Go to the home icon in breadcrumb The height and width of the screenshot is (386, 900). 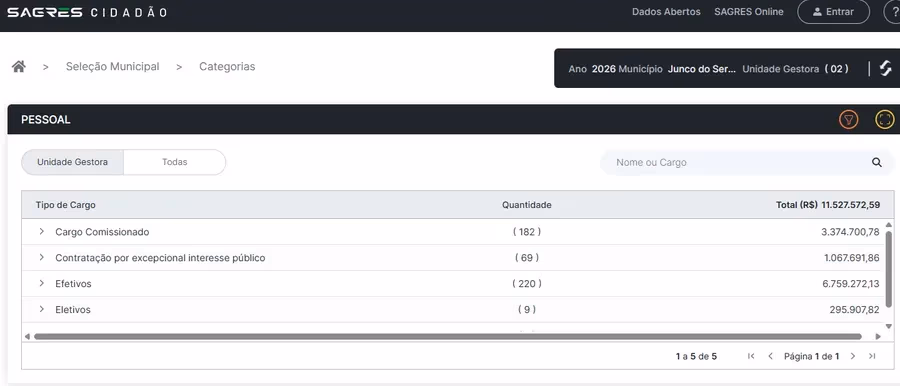[x=19, y=67]
